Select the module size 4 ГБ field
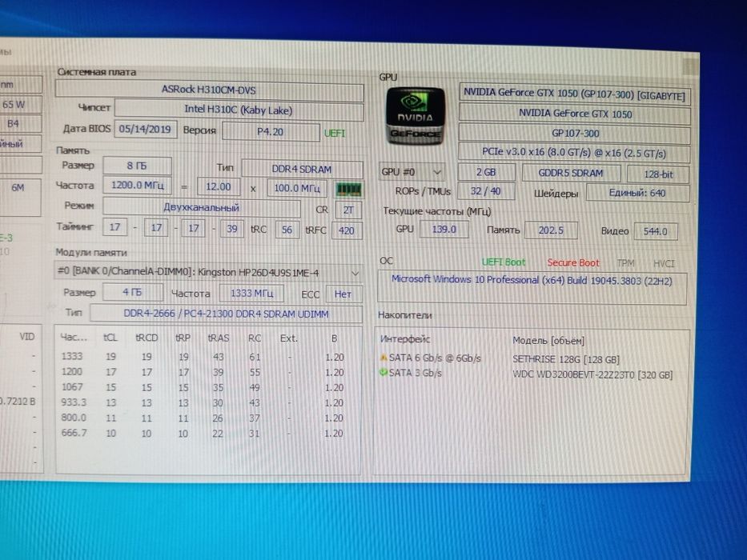Screen dimensions: 747x560 (133, 292)
